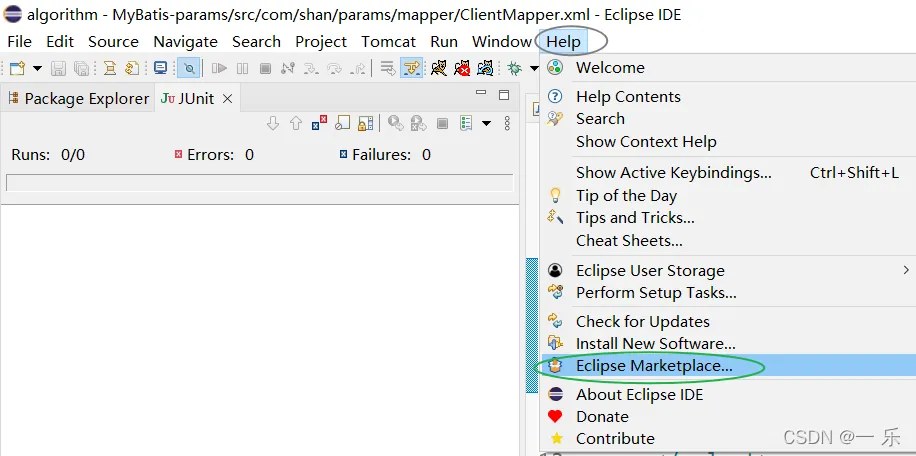Image resolution: width=916 pixels, height=456 pixels.
Task: Open the File menu
Action: [x=19, y=42]
